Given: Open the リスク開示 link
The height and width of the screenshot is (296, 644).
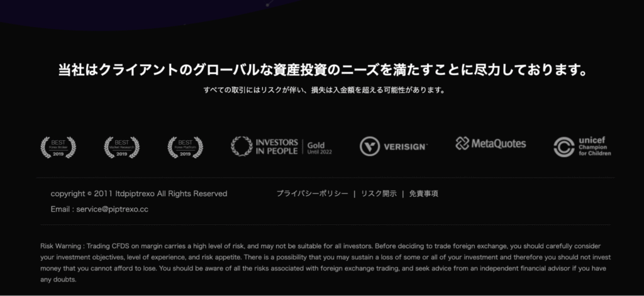Looking at the screenshot, I should click(379, 194).
